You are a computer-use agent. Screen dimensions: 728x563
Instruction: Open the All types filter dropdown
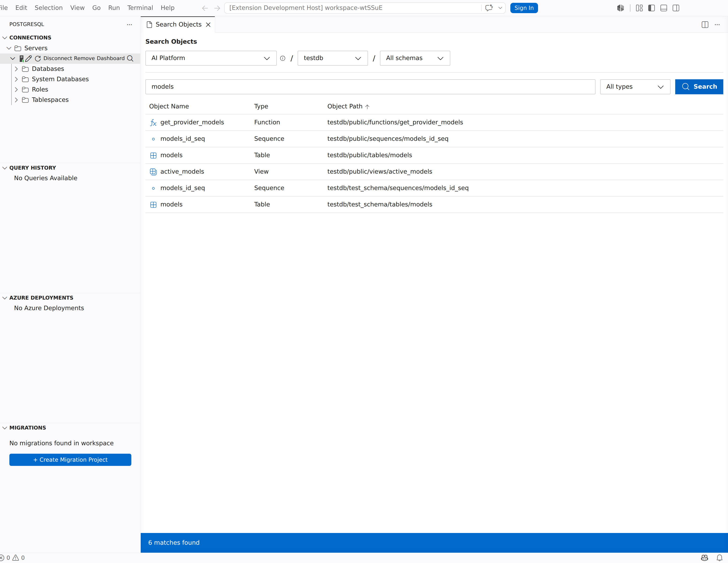635,87
